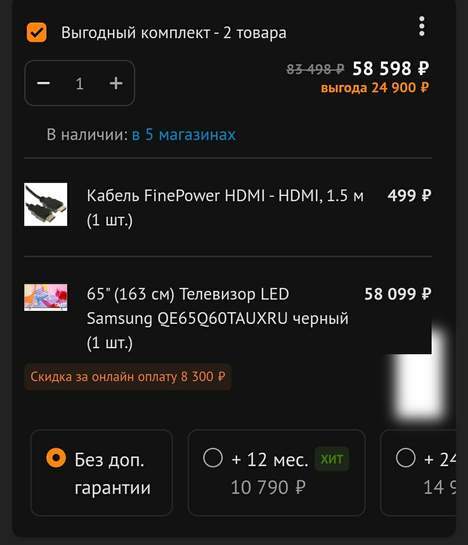Viewport: 468px width, 545px height.
Task: Open the в 5 магазинах availability link
Action: pyautogui.click(x=184, y=135)
